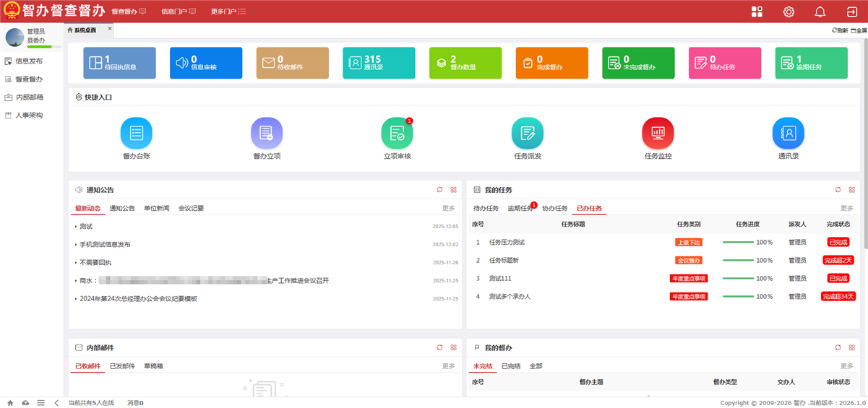Open 立项审核 icon with red badge
Viewport: 868px width, 408px height.
coord(397,133)
